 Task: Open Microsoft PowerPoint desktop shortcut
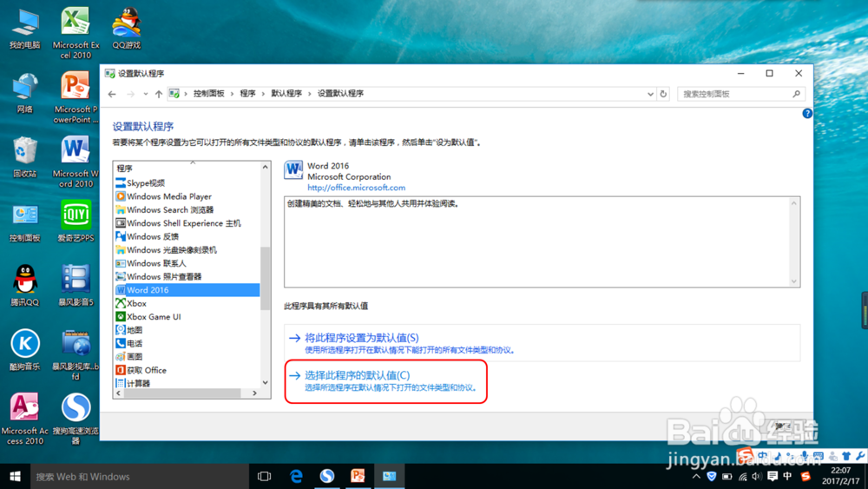[x=76, y=97]
